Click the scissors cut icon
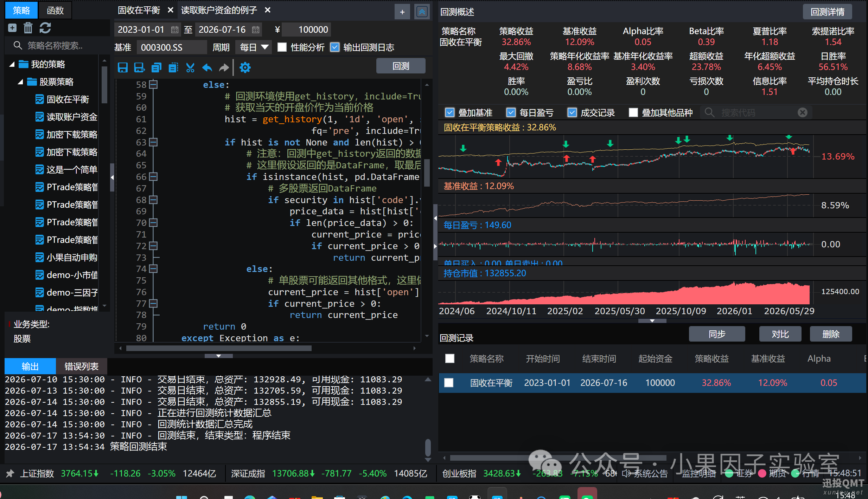The height and width of the screenshot is (499, 868). (x=190, y=67)
